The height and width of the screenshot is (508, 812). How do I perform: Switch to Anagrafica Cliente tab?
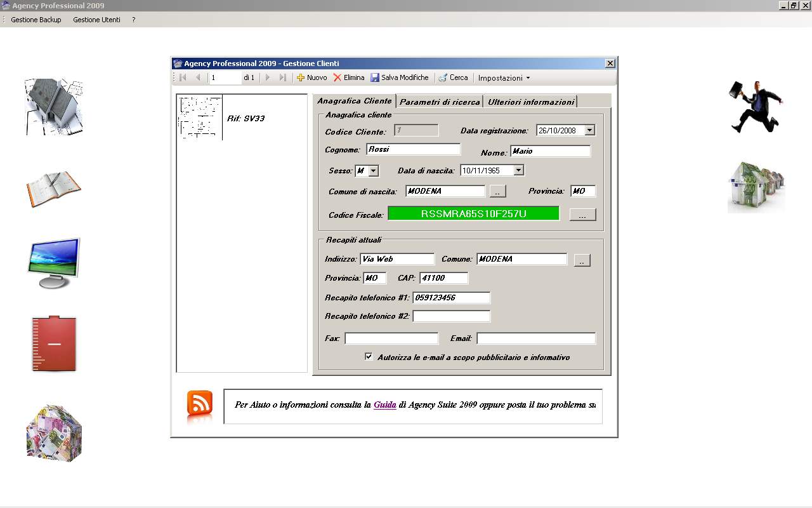[x=355, y=101]
